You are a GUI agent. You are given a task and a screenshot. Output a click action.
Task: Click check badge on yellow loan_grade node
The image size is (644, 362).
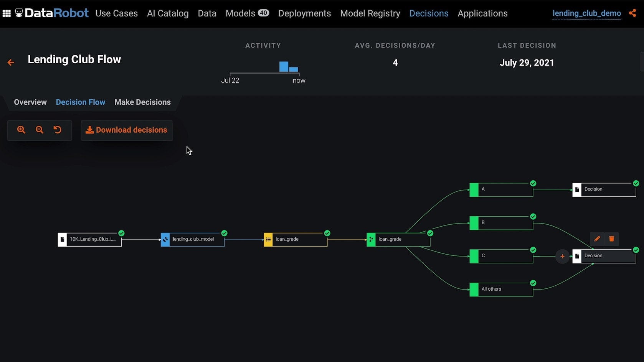tap(327, 233)
